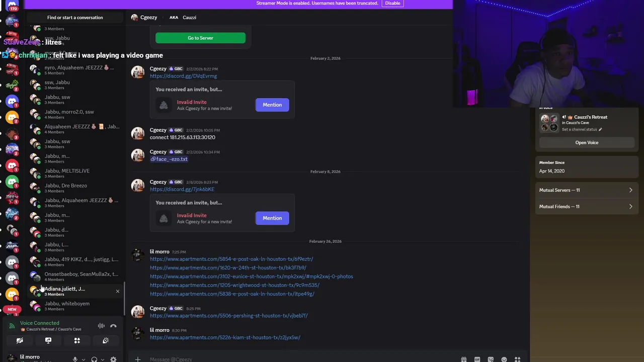
Task: Click Mention under 7jnk6bKE invite
Action: pos(272,218)
